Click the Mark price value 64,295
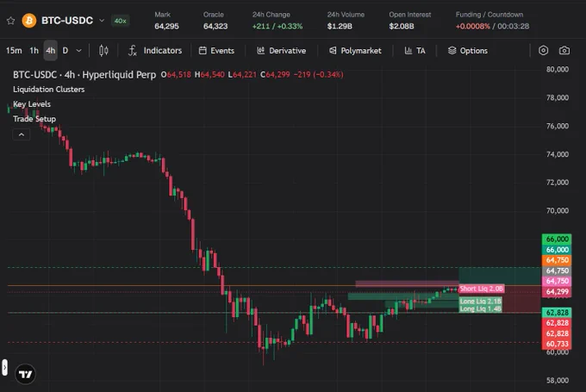The image size is (586, 392). (166, 26)
